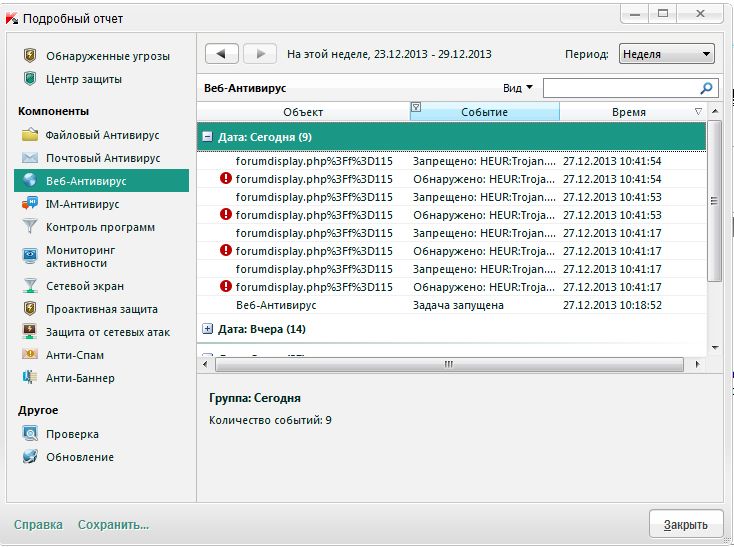Open Обнаруженные угрозы section
The width and height of the screenshot is (734, 547).
click(x=108, y=56)
